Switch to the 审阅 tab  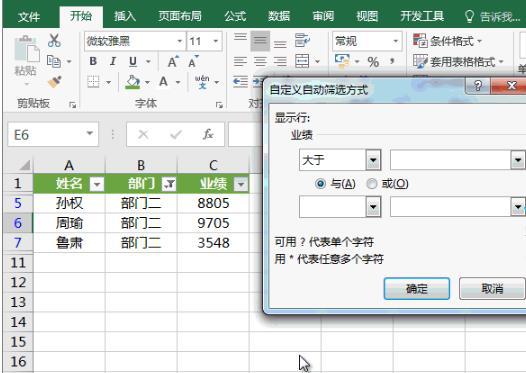point(323,16)
